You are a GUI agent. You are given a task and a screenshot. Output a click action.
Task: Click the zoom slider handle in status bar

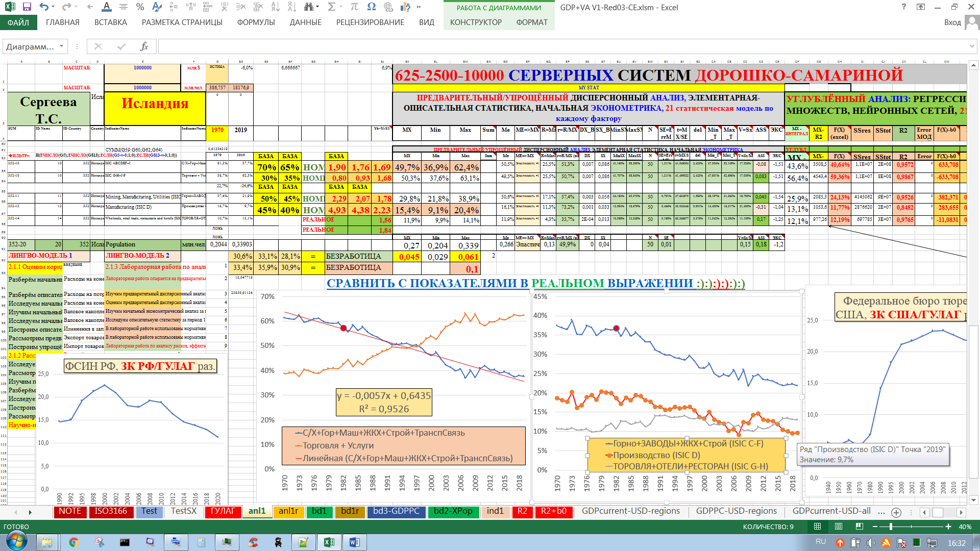891,527
